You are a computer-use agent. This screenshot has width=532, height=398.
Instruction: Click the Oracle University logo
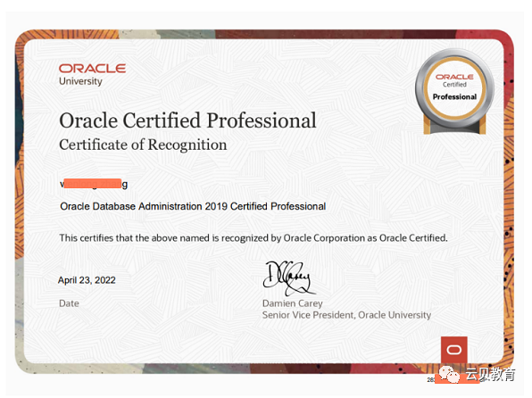(92, 75)
